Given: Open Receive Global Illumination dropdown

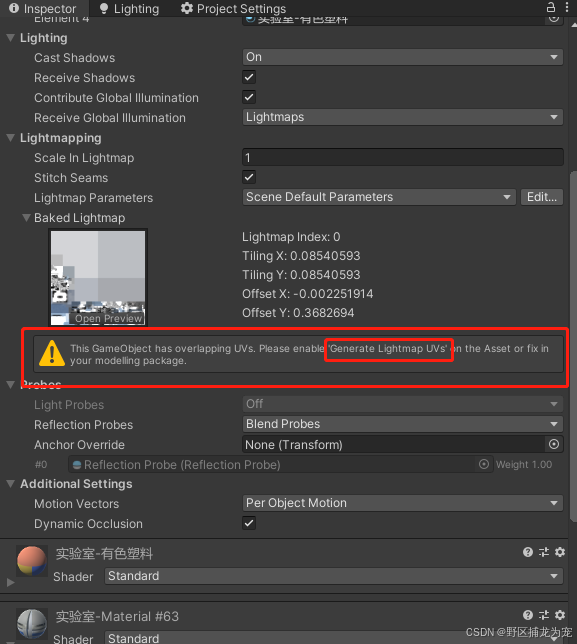Looking at the screenshot, I should [x=402, y=117].
